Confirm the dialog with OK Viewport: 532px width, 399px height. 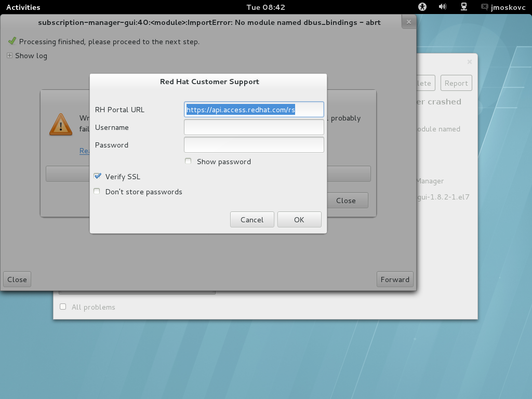click(x=299, y=220)
